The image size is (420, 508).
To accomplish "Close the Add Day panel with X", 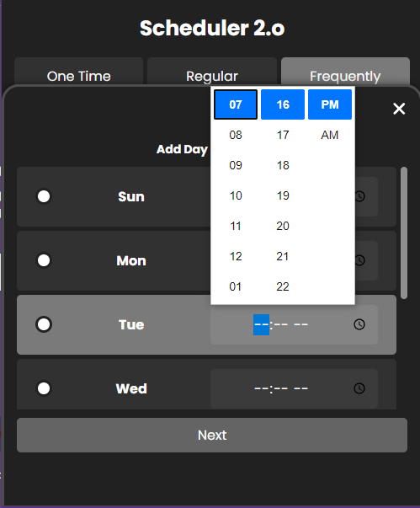I will click(399, 109).
